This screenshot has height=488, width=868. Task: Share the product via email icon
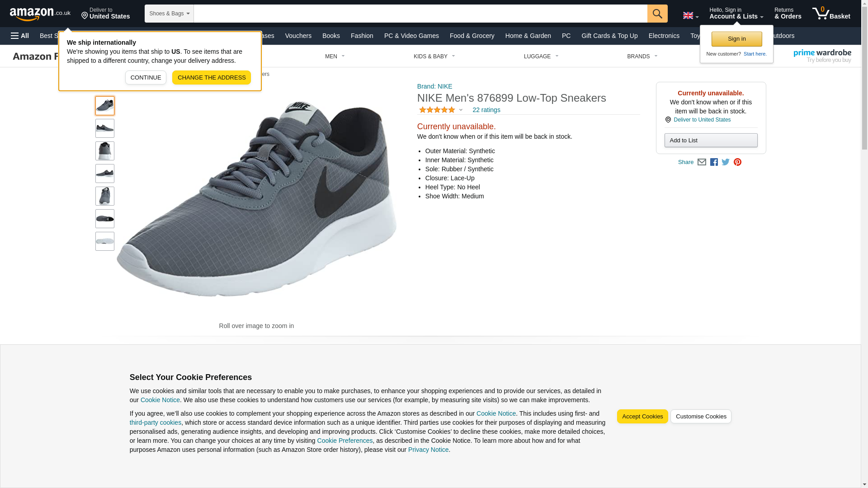tap(702, 162)
